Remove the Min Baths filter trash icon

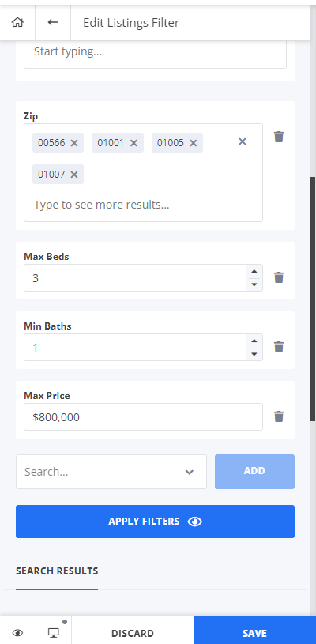(279, 347)
